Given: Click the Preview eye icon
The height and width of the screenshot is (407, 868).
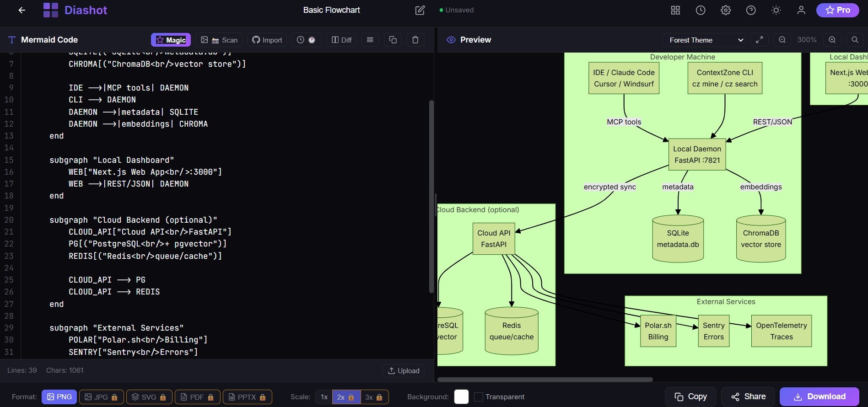Looking at the screenshot, I should 451,40.
